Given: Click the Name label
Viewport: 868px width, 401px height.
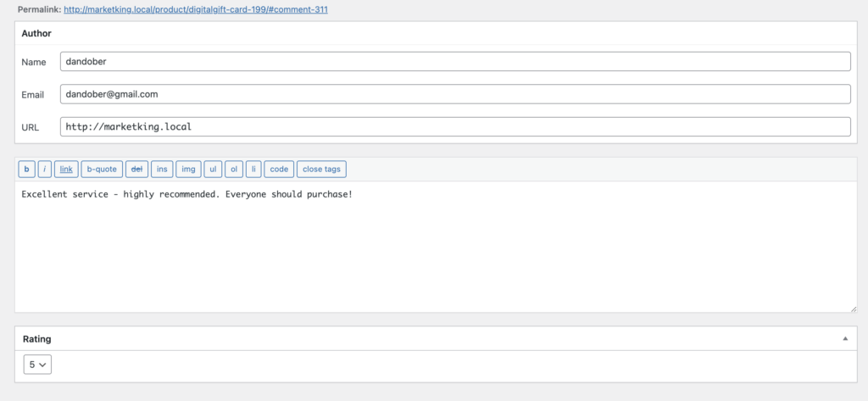Looking at the screenshot, I should pos(34,62).
